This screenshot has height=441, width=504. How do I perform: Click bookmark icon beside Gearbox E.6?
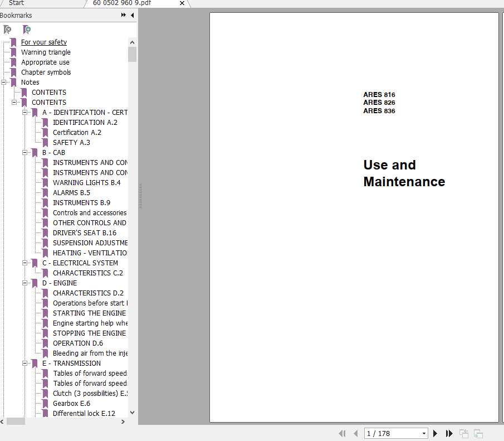[45, 403]
